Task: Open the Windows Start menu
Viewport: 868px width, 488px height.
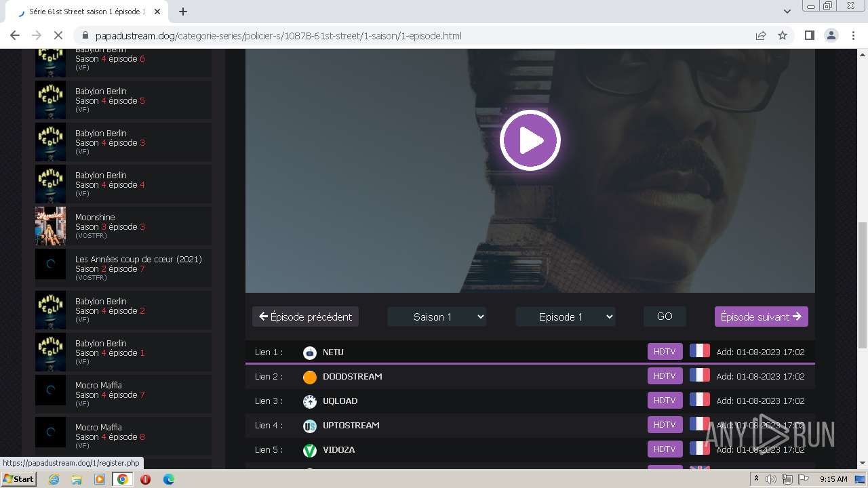Action: pos(18,479)
